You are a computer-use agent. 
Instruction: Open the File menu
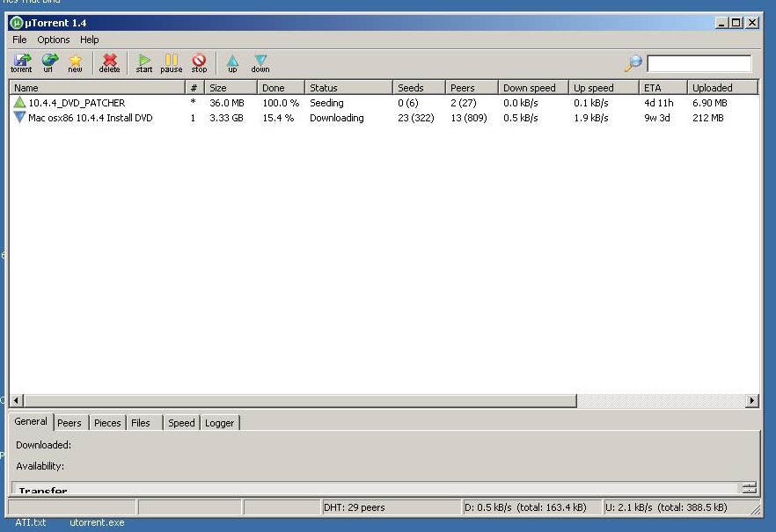tap(19, 40)
